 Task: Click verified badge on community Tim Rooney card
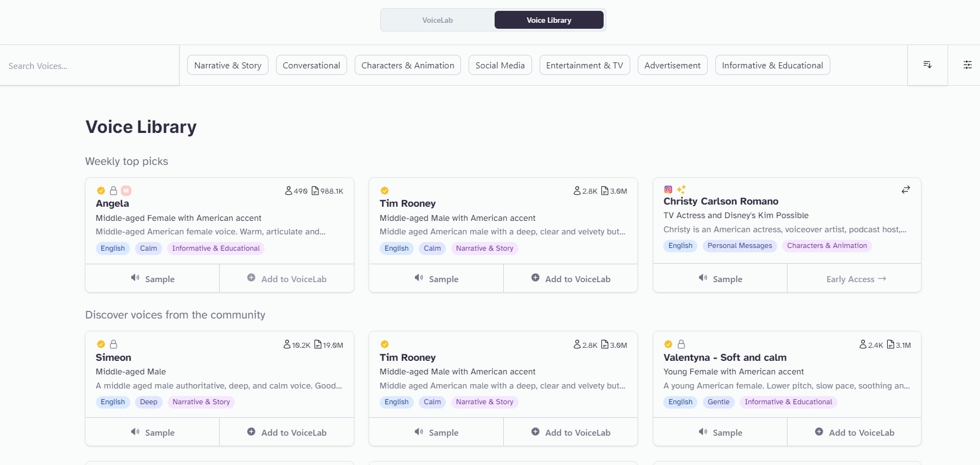point(385,344)
